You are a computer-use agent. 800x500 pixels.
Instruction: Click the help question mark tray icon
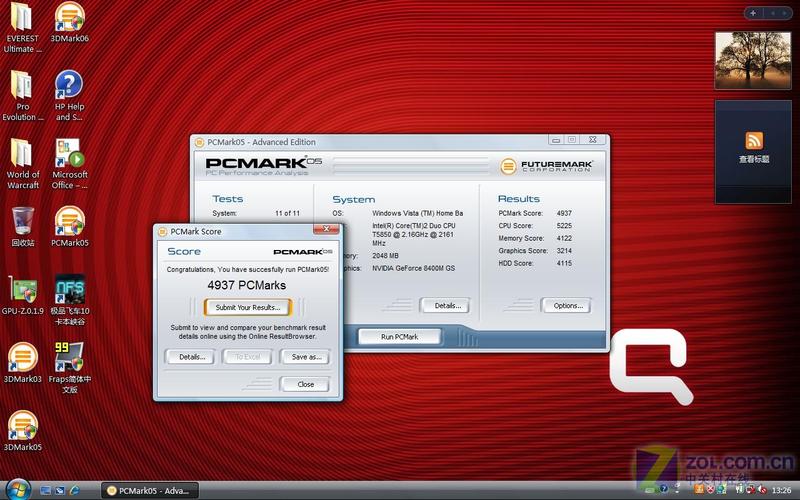[664, 489]
